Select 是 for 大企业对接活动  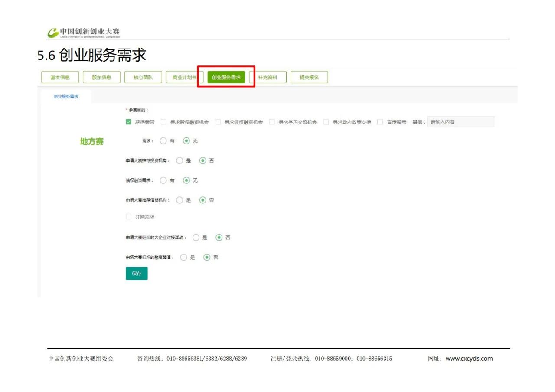tap(196, 238)
